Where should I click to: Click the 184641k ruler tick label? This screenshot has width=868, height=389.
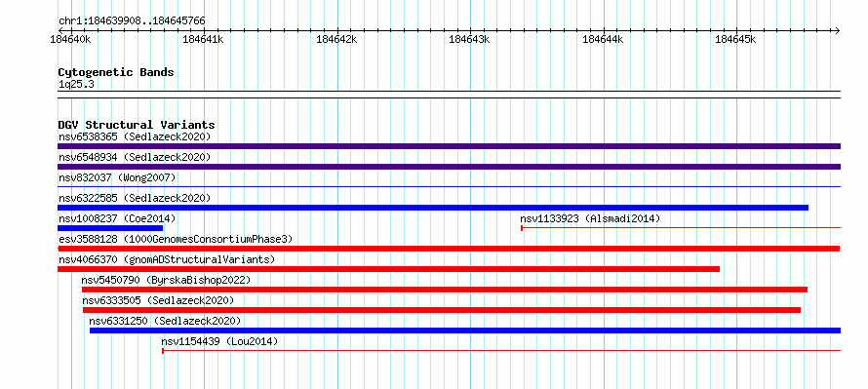pyautogui.click(x=203, y=39)
